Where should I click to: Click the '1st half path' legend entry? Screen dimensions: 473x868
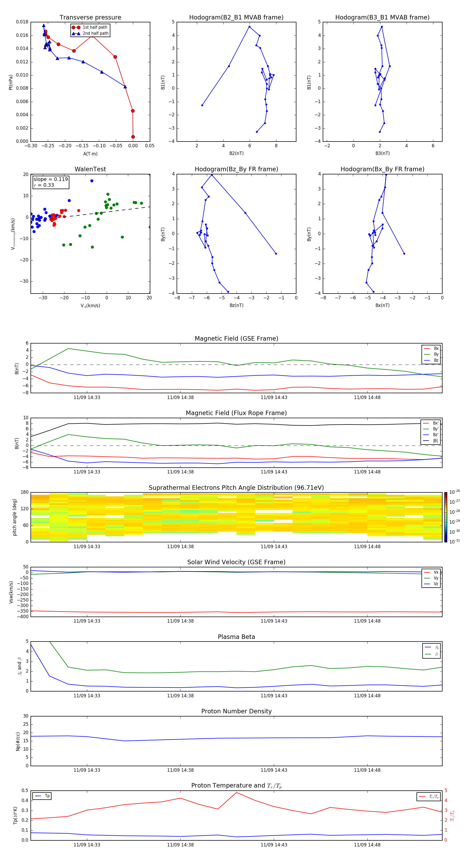(90, 27)
